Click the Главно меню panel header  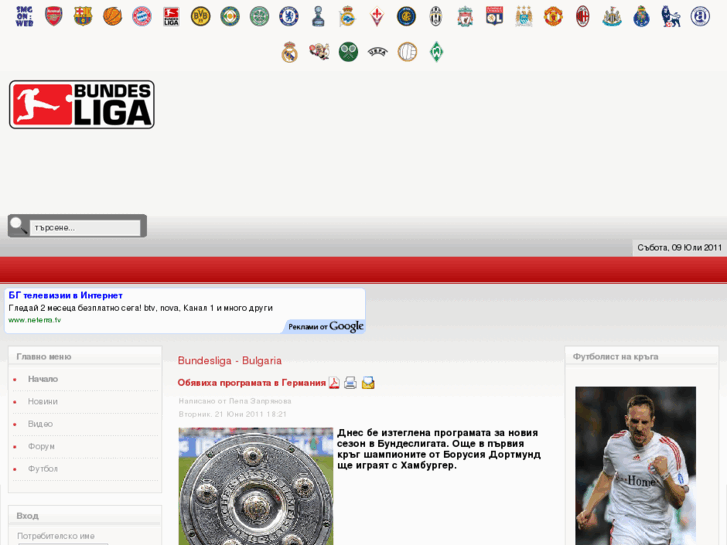click(44, 357)
